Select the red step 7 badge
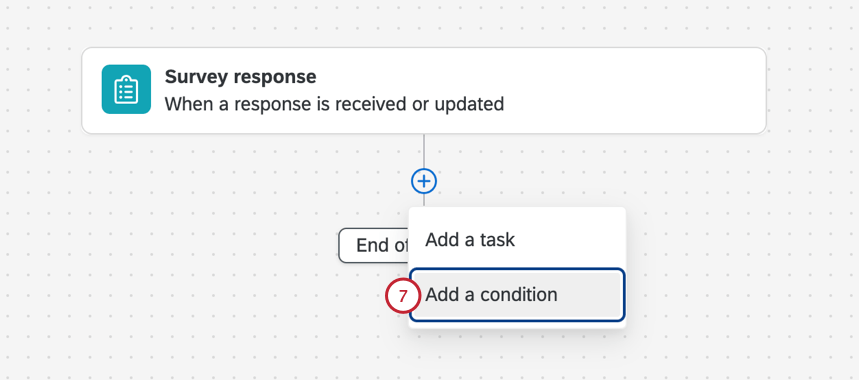Screen dimensions: 859x380 (x=403, y=296)
